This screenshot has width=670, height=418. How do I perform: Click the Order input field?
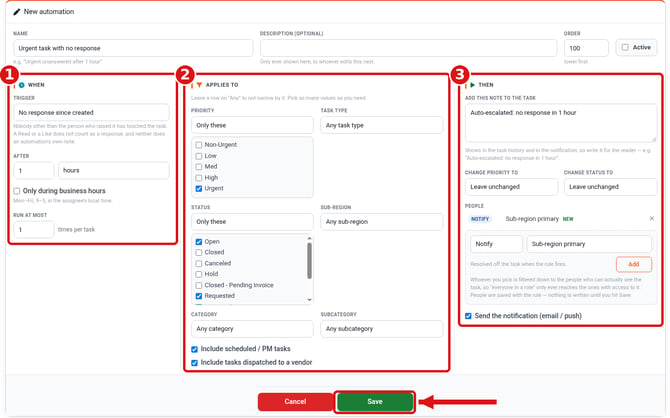pos(586,48)
